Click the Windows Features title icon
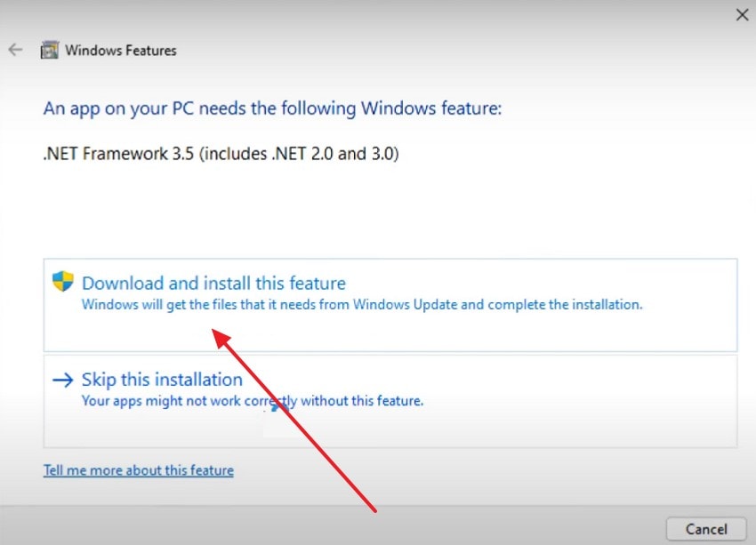The image size is (756, 545). (x=50, y=50)
